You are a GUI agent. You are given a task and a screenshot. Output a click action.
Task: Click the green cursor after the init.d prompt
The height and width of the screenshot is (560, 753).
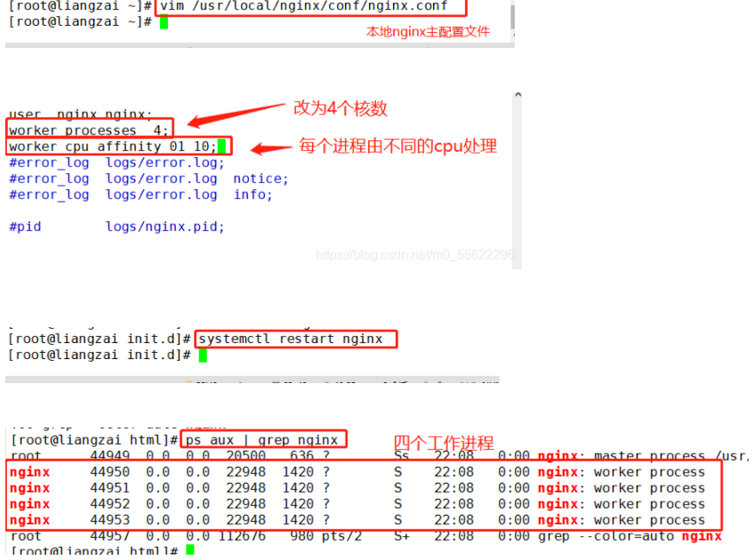[x=203, y=356]
